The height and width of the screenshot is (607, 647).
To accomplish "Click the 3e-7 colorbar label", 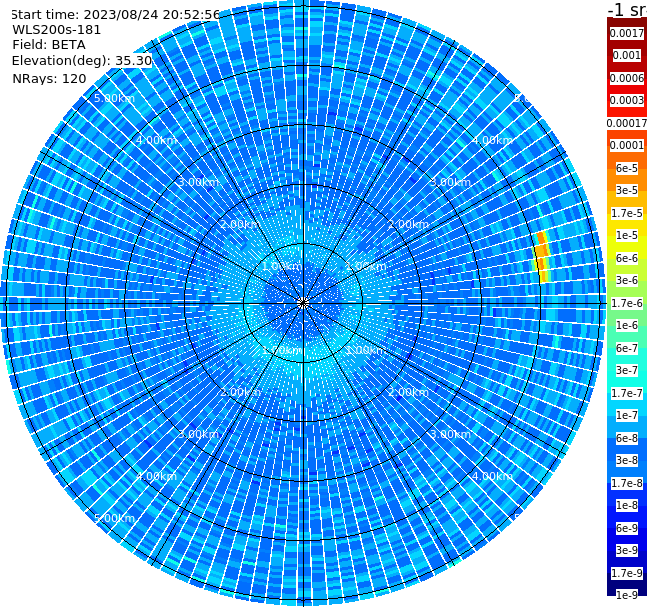I will tap(627, 370).
